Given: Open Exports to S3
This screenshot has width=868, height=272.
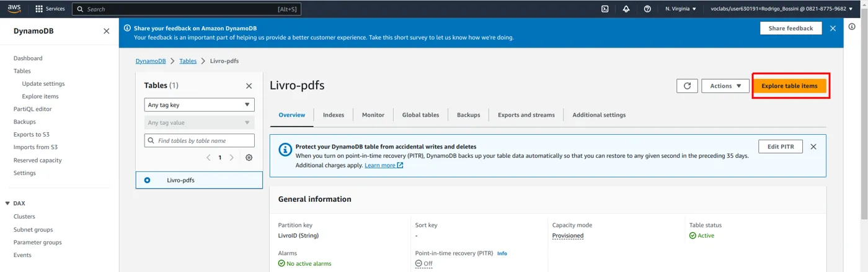Looking at the screenshot, I should (x=32, y=135).
